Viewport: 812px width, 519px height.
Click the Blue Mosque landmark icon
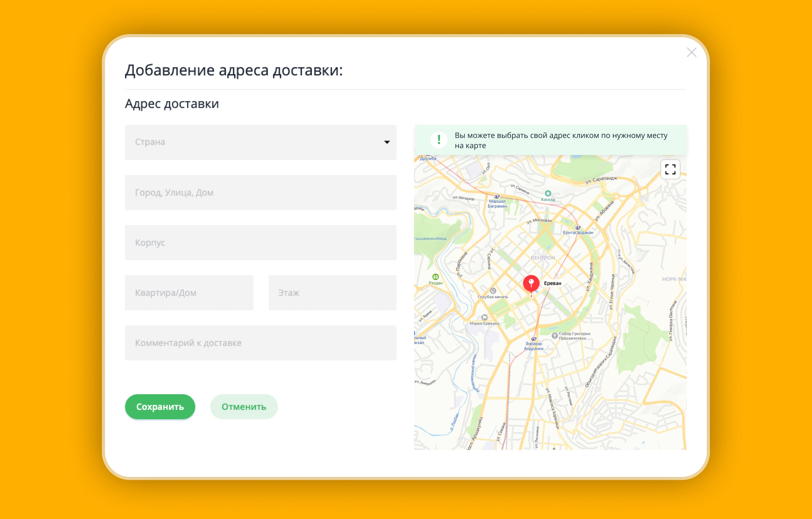tap(493, 291)
